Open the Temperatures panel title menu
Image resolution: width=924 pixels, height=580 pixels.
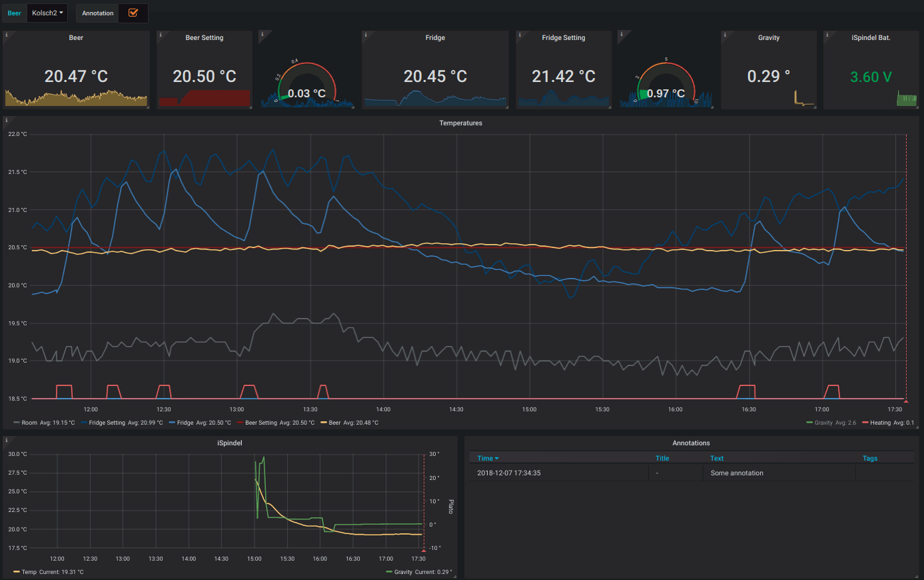tap(460, 123)
